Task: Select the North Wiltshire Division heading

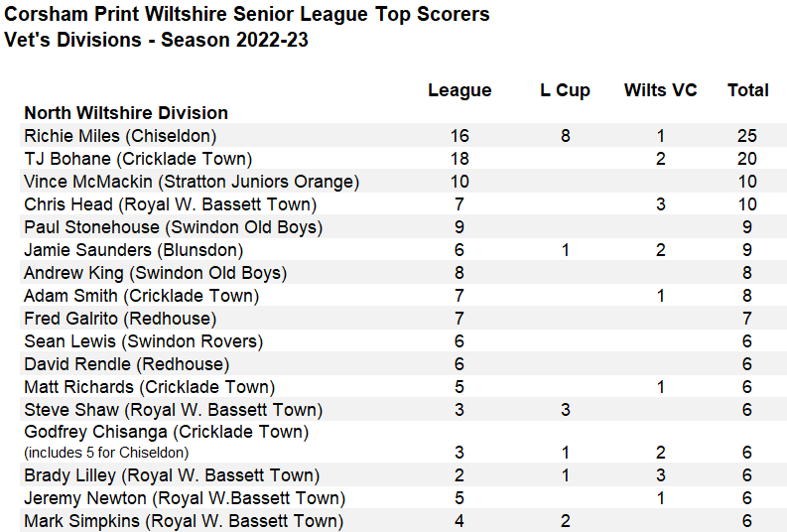Action: [126, 113]
